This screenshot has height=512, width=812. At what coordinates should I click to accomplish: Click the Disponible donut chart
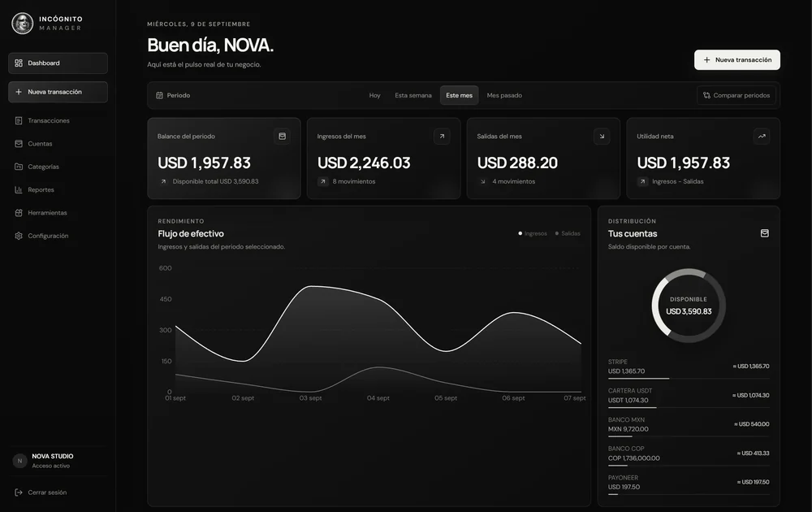pyautogui.click(x=689, y=306)
